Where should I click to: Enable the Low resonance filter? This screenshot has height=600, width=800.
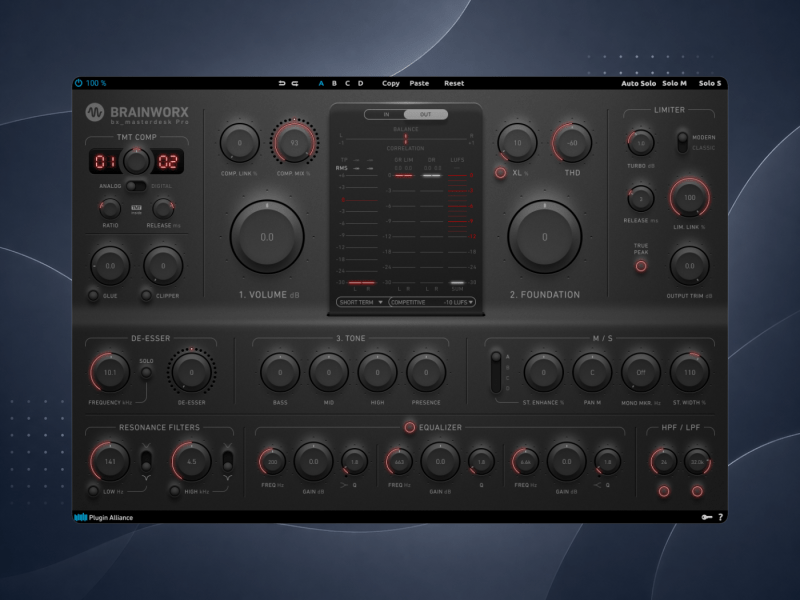point(93,491)
